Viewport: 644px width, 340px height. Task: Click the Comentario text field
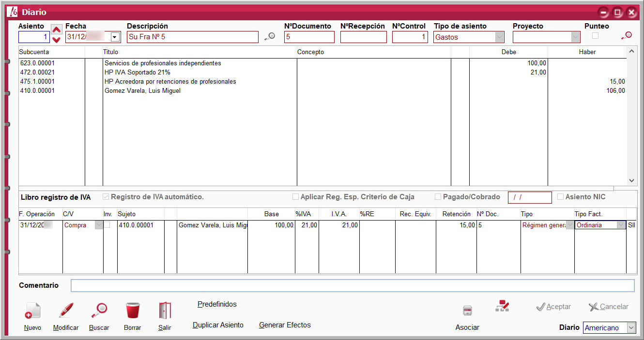tap(353, 286)
